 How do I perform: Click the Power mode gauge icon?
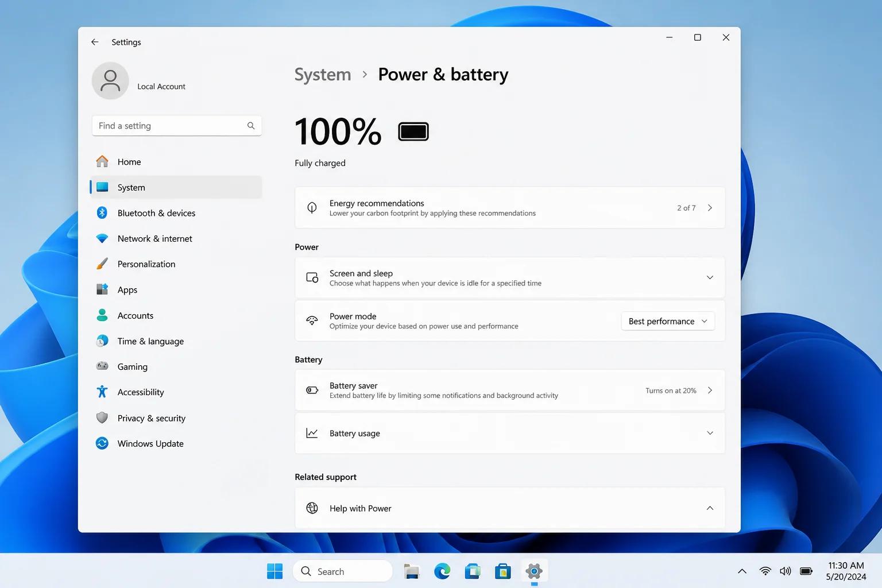click(x=312, y=320)
